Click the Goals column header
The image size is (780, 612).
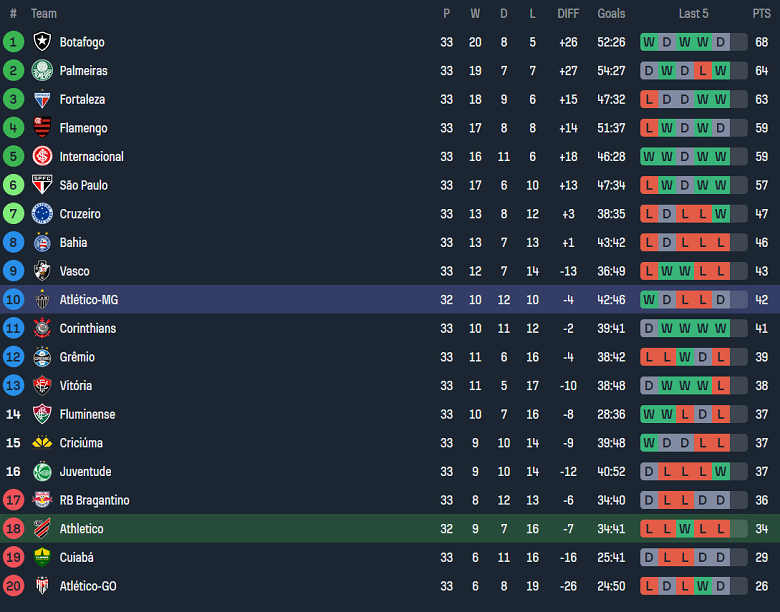click(x=611, y=14)
